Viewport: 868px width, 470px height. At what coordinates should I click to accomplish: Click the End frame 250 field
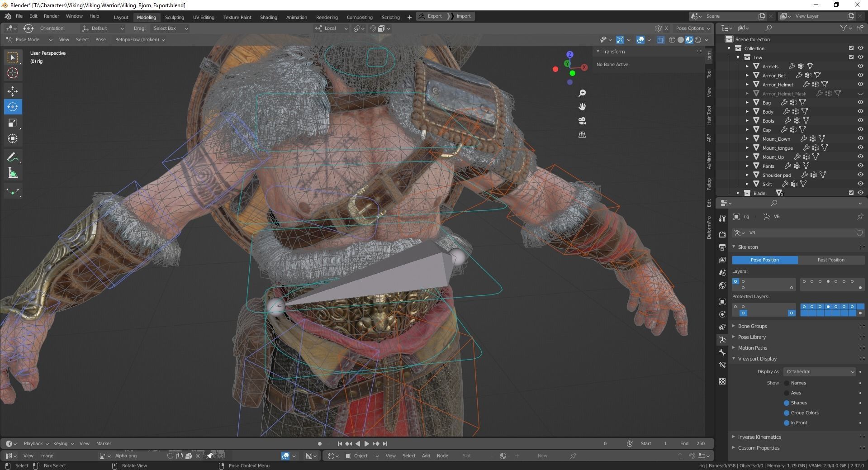click(692, 444)
